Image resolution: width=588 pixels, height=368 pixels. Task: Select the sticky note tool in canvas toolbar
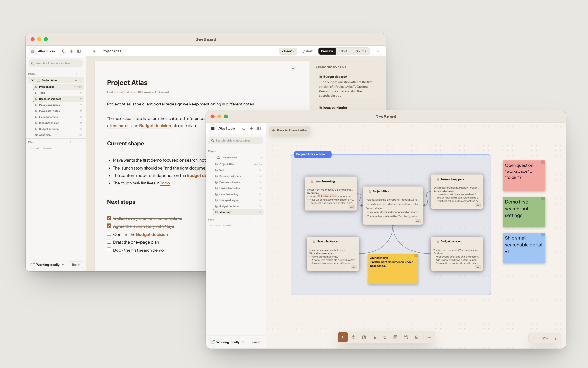(364, 337)
